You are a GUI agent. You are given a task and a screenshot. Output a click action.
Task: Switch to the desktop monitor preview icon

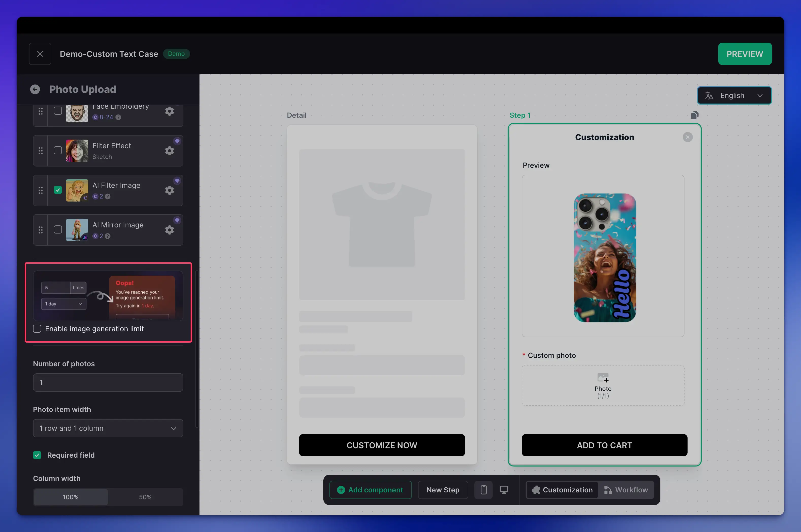pos(504,490)
